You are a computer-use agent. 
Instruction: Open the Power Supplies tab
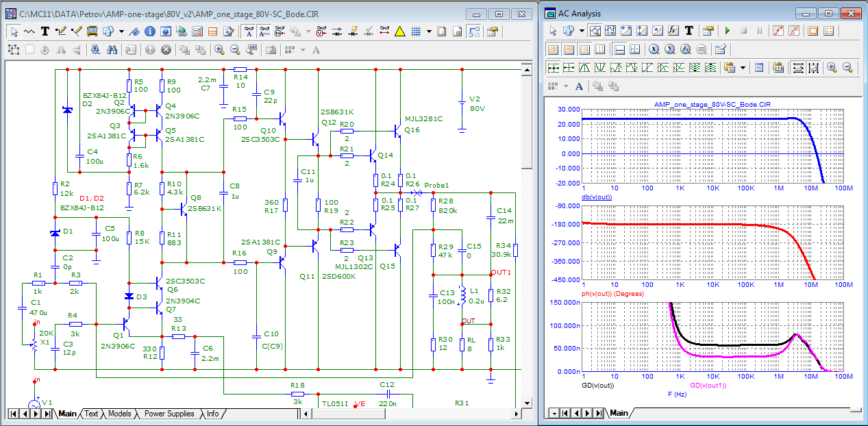[169, 414]
